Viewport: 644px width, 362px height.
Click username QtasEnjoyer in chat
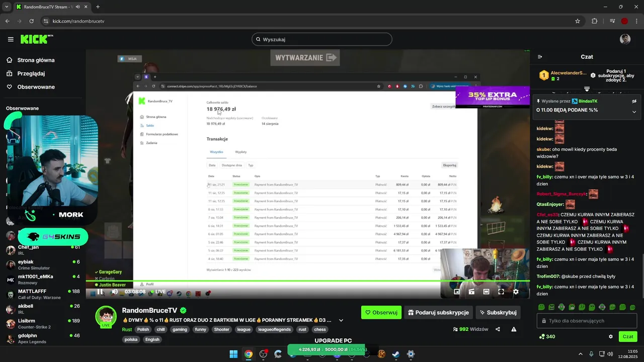click(x=550, y=204)
